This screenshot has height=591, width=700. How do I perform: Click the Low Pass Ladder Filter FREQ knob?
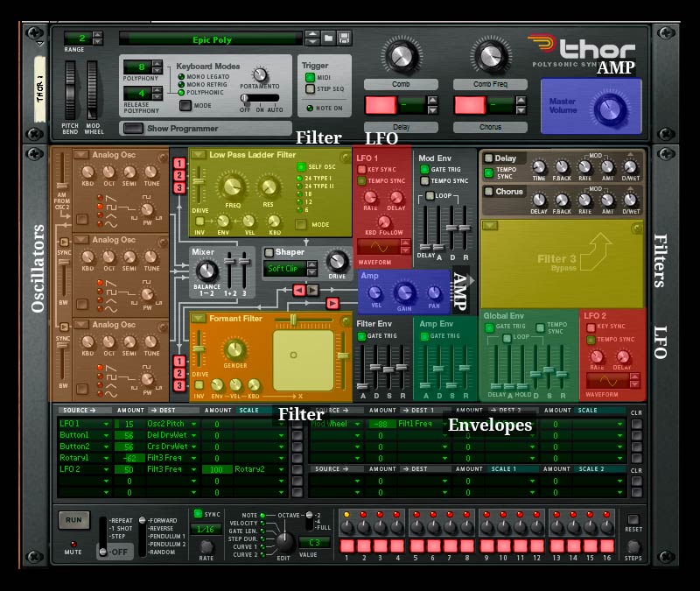[232, 187]
